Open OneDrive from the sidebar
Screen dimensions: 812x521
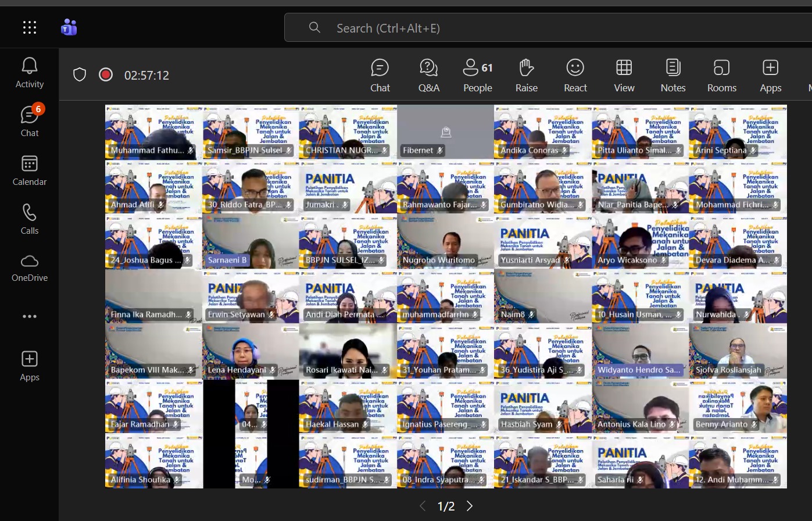[x=29, y=267]
